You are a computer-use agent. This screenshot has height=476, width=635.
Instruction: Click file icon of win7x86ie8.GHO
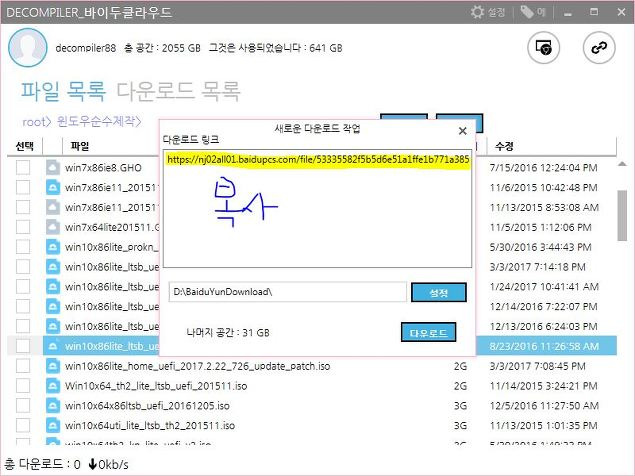pos(53,167)
